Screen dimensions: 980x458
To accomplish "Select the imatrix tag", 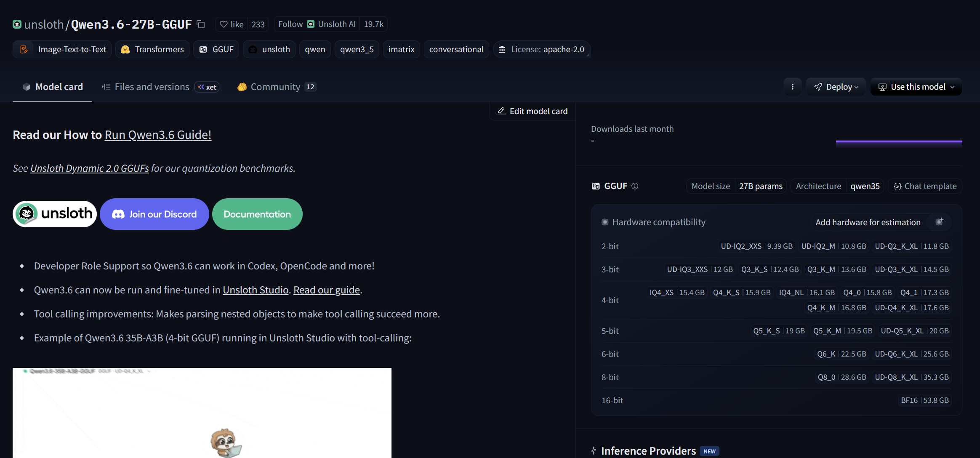I will click(401, 49).
